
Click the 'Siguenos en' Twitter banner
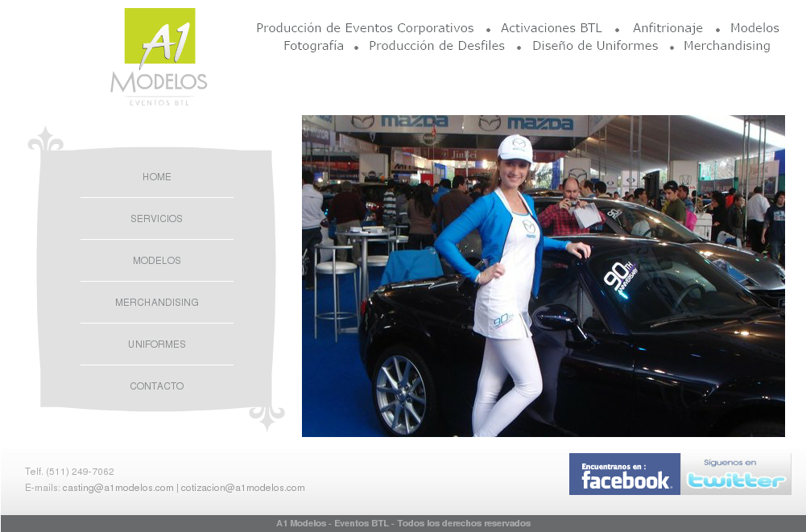click(735, 472)
